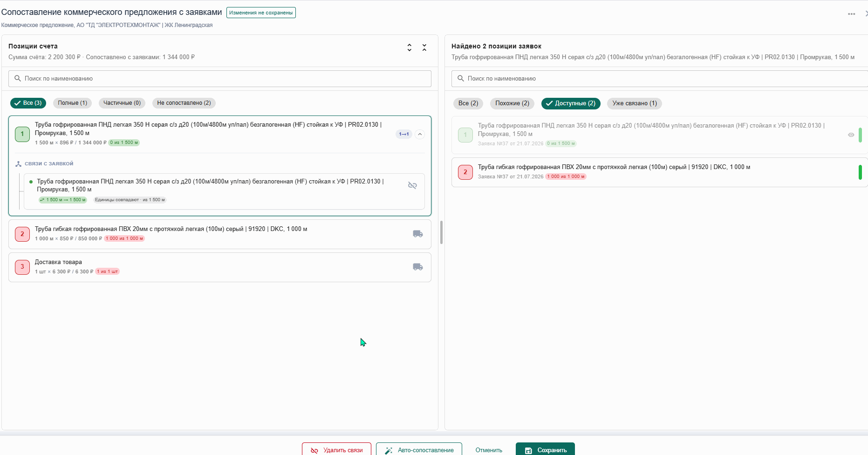This screenshot has height=455, width=868.
Task: Click the search magnifier icon in the request positions panel
Action: [x=461, y=78]
